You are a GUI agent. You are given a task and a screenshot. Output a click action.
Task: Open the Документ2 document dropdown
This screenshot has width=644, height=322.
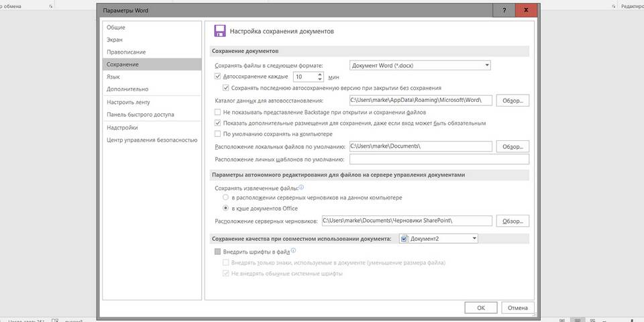click(438, 239)
